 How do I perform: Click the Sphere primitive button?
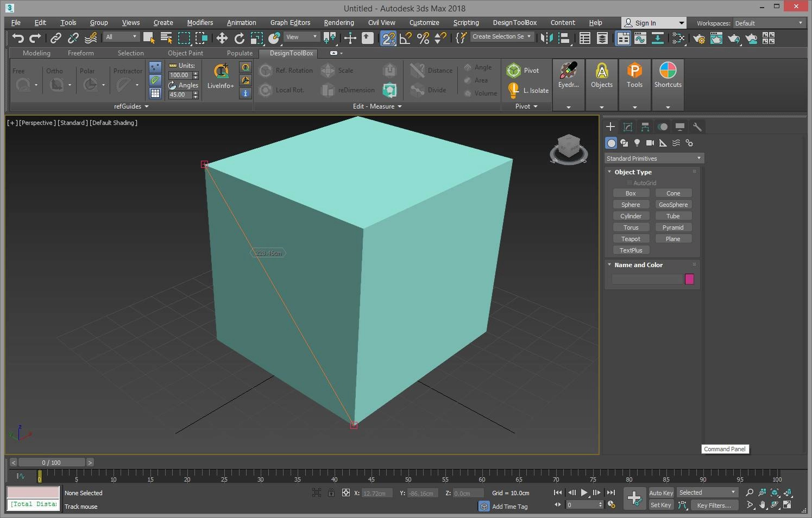[x=631, y=205]
